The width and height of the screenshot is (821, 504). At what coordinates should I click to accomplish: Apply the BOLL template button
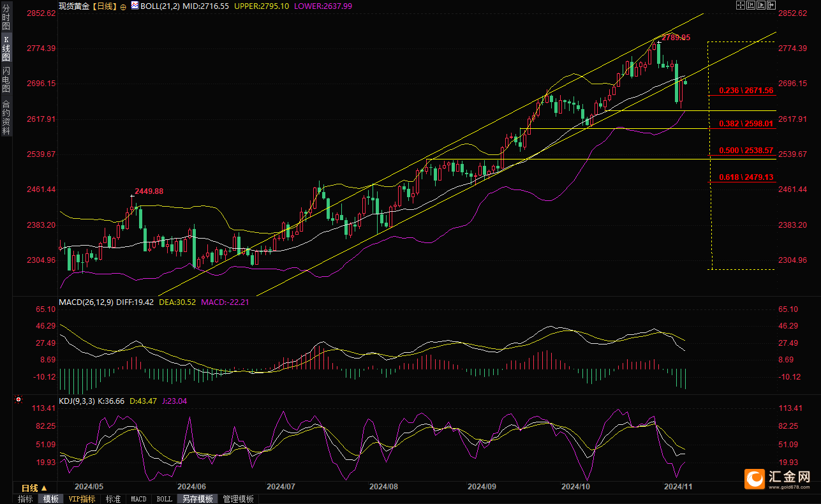click(x=164, y=499)
